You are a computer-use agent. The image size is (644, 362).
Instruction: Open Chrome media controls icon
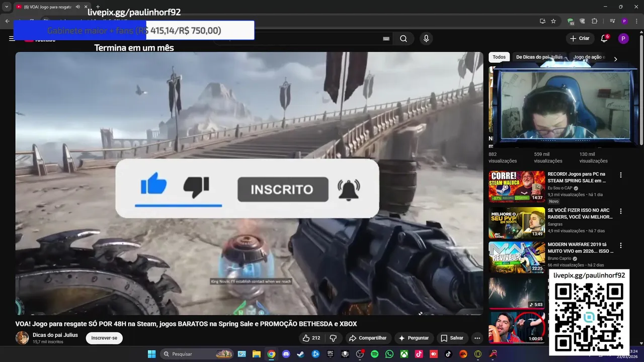pyautogui.click(x=612, y=21)
